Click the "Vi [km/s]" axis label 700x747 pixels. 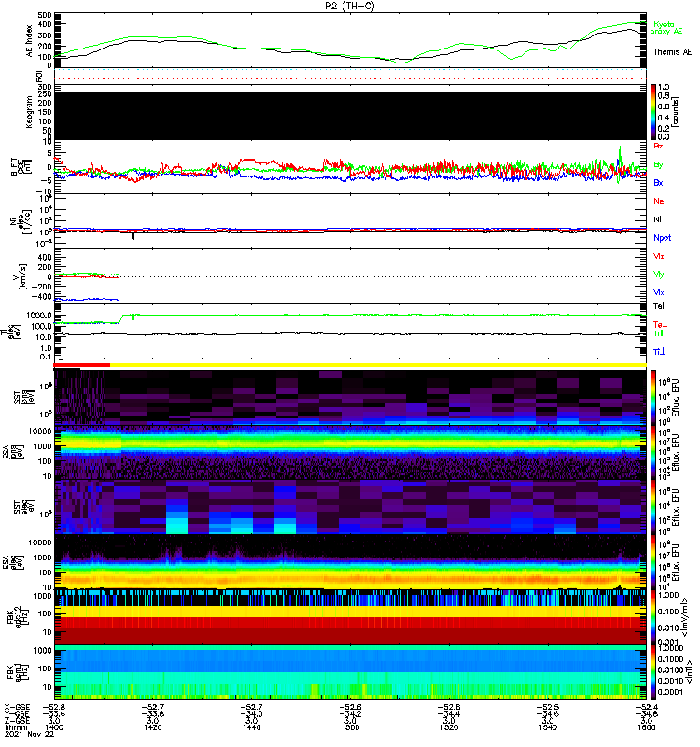click(x=21, y=276)
